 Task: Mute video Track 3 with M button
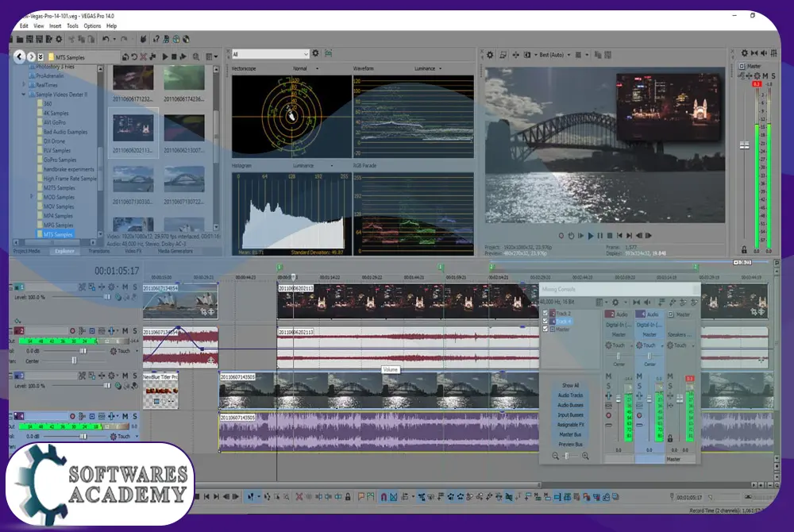[x=125, y=376]
